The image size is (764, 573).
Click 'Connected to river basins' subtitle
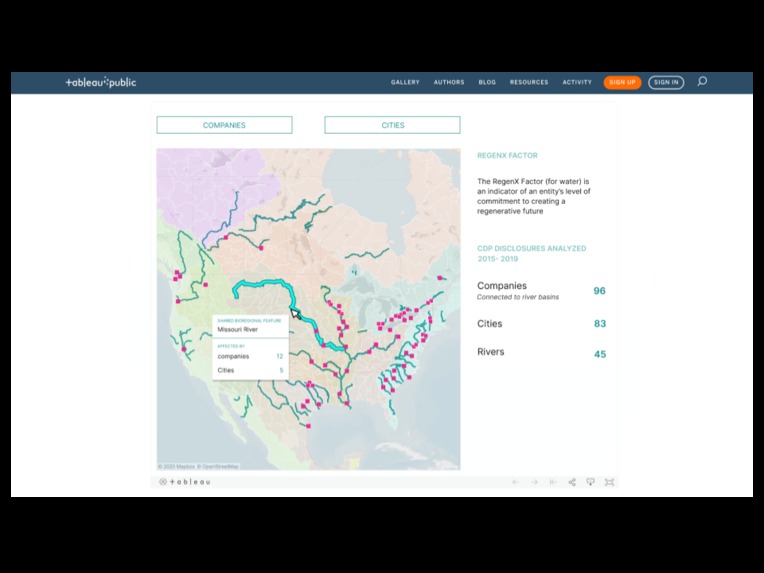[x=518, y=297]
